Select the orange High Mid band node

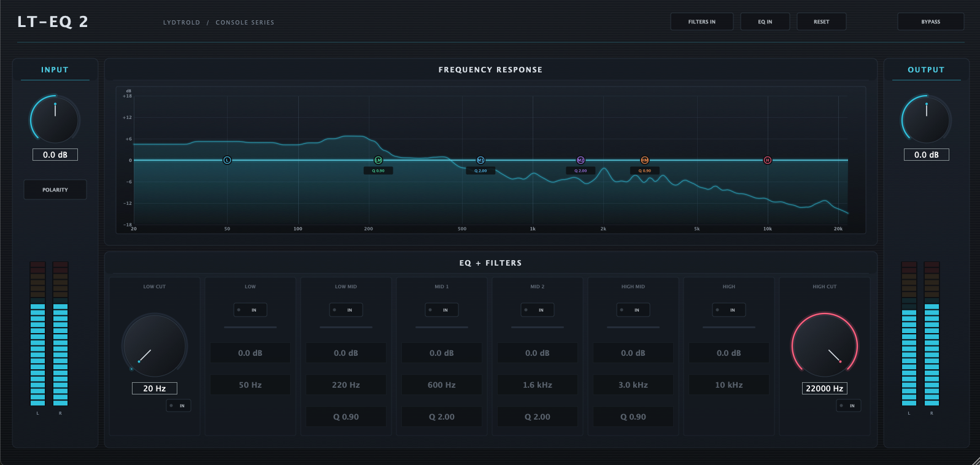coord(645,160)
